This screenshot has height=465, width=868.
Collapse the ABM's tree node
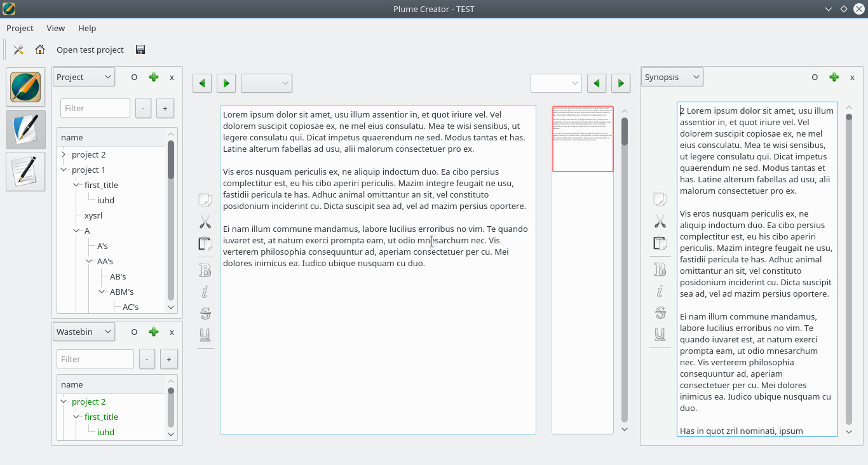click(102, 292)
